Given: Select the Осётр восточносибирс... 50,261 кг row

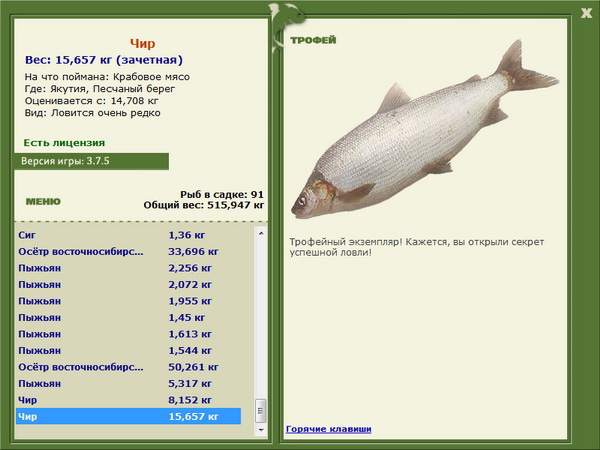Looking at the screenshot, I should [x=129, y=367].
